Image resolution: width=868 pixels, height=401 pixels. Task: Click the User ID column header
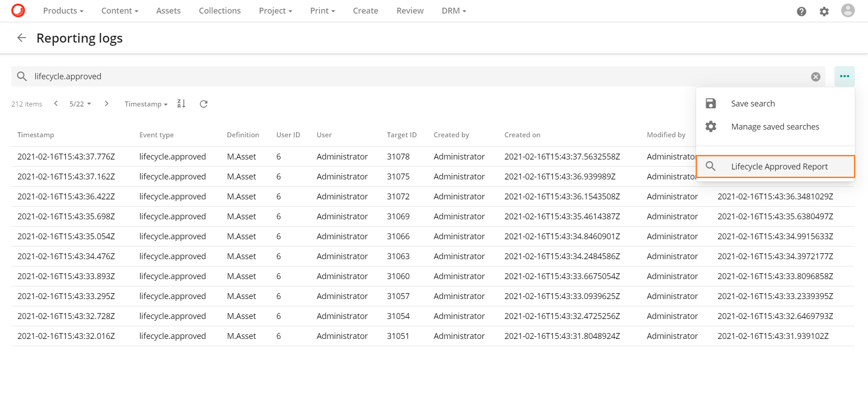coord(288,135)
